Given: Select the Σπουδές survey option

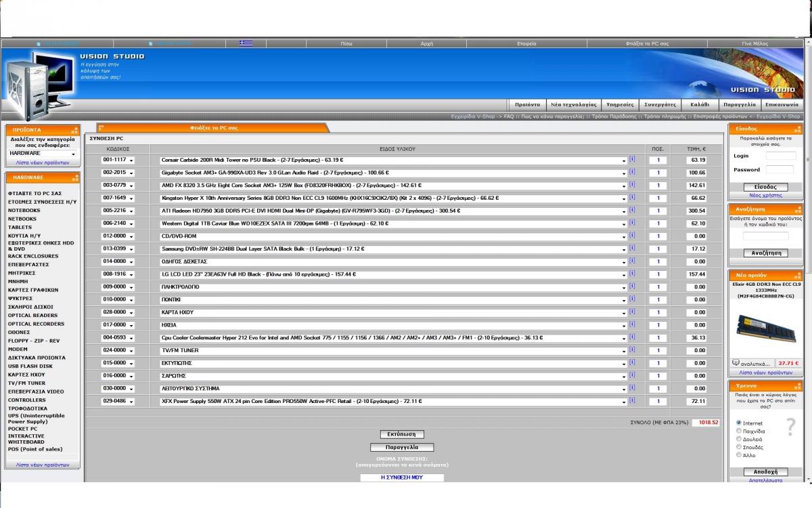Looking at the screenshot, I should (x=739, y=447).
